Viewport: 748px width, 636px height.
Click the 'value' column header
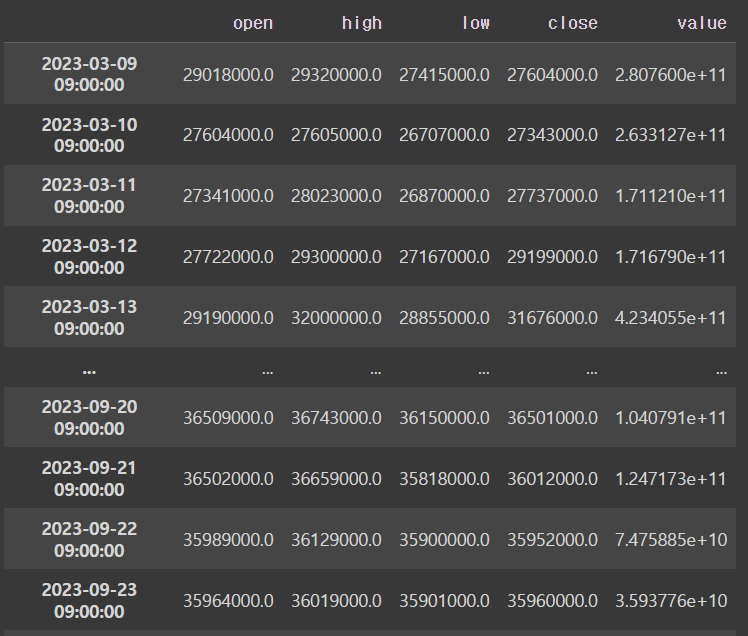click(702, 23)
